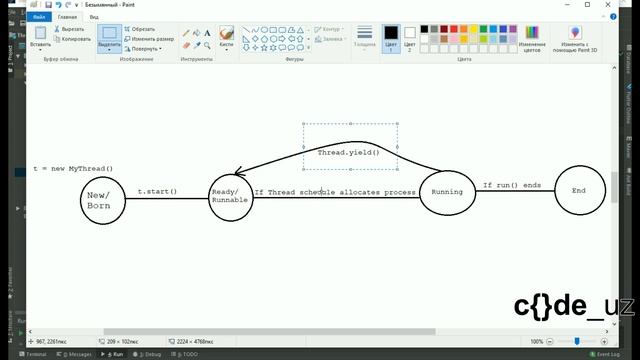Image resolution: width=640 pixels, height=360 pixels.
Task: Choose the Down arrow shape
Action: coord(246,48)
